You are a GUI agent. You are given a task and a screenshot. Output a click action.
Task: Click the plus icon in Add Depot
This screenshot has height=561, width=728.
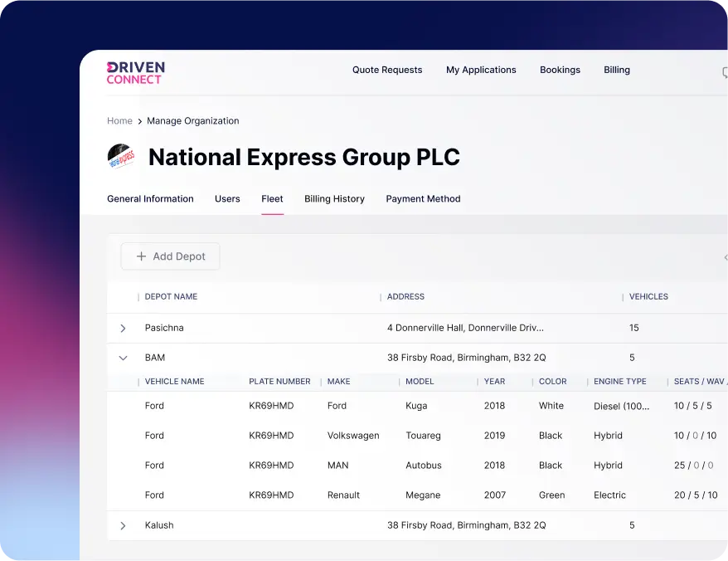[x=141, y=256]
